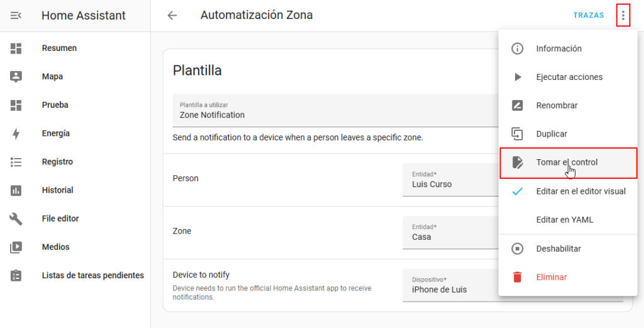
Task: Click the Historial chart icon
Action: pos(16,190)
